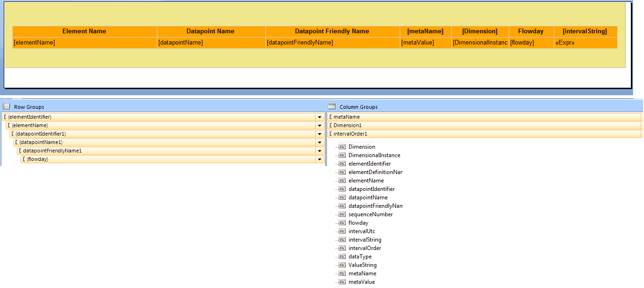Screen dimensions: 644x288
Task: Click the [datapointFriendlyName] data cell
Action: click(333, 43)
